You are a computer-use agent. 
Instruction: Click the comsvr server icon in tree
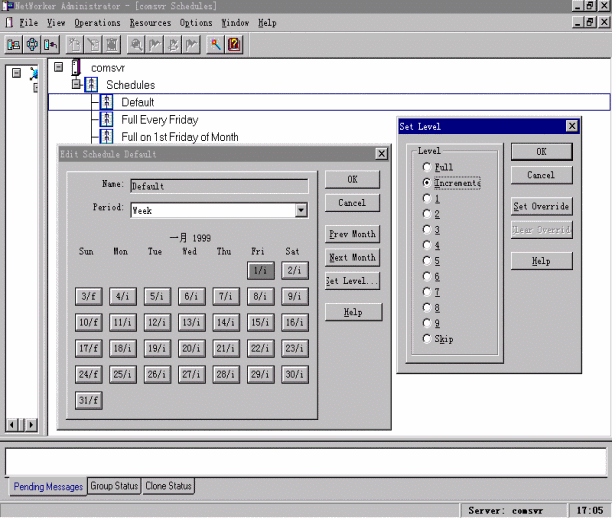click(x=76, y=68)
